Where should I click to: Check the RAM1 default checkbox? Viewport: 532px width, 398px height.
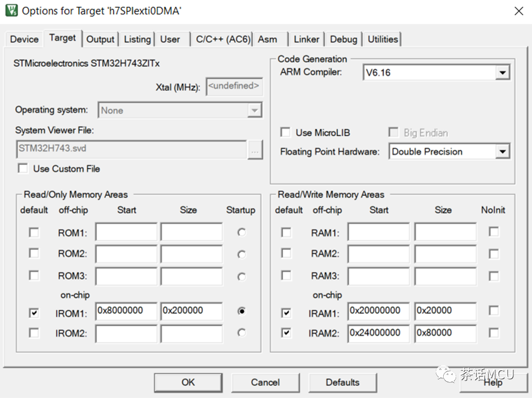286,232
